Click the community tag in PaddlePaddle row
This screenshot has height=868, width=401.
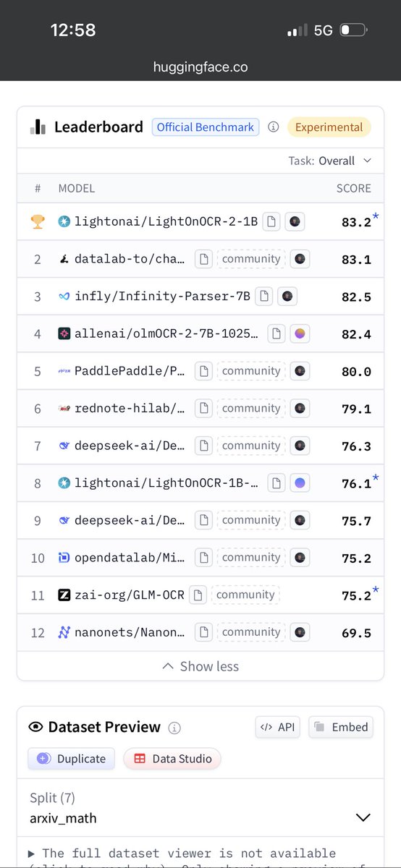point(251,371)
